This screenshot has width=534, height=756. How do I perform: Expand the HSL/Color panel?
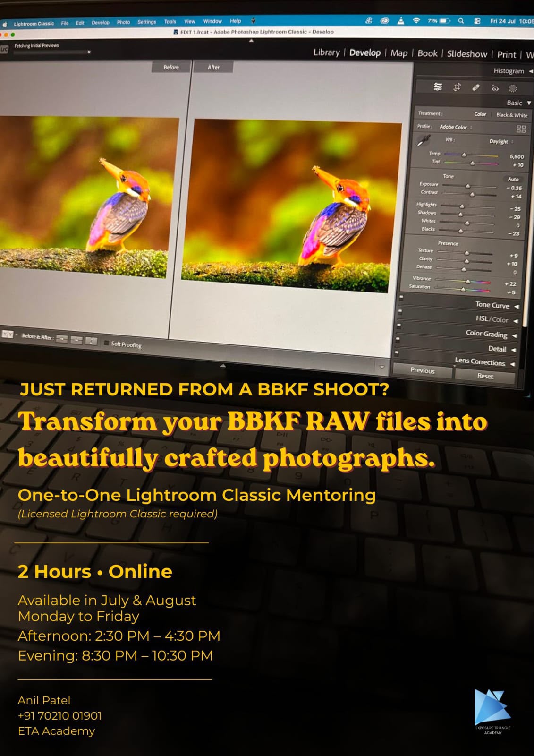pos(515,321)
